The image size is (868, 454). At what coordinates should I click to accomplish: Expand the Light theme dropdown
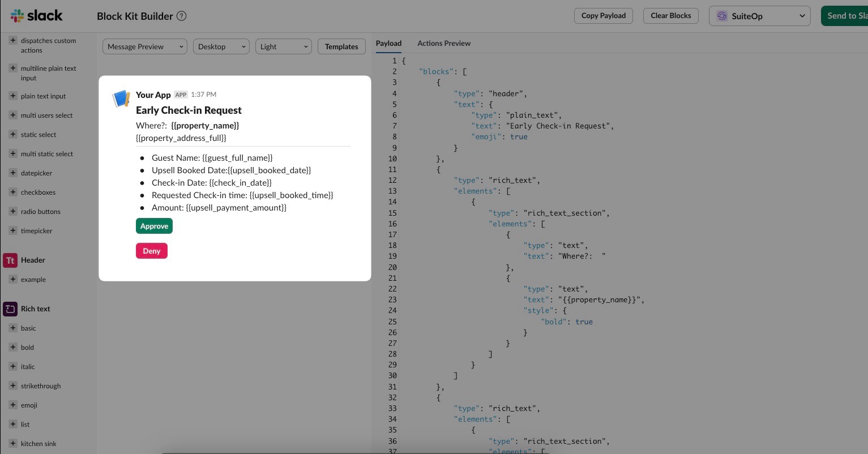(283, 47)
